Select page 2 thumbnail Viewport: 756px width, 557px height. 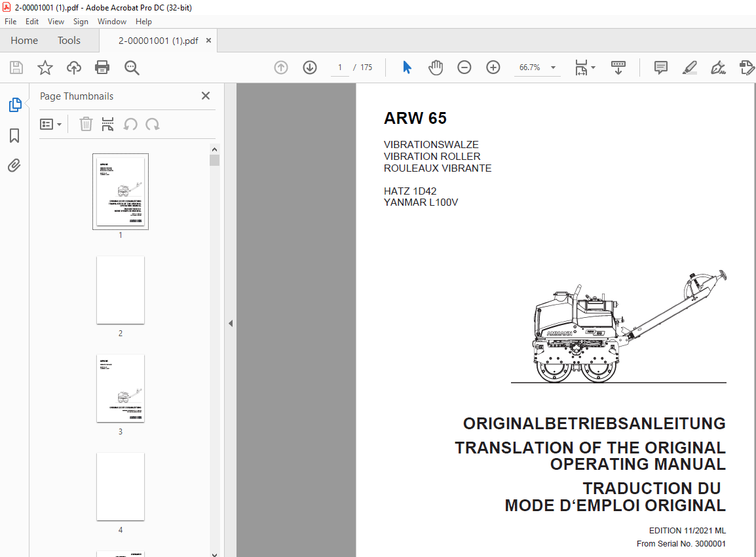(x=121, y=290)
